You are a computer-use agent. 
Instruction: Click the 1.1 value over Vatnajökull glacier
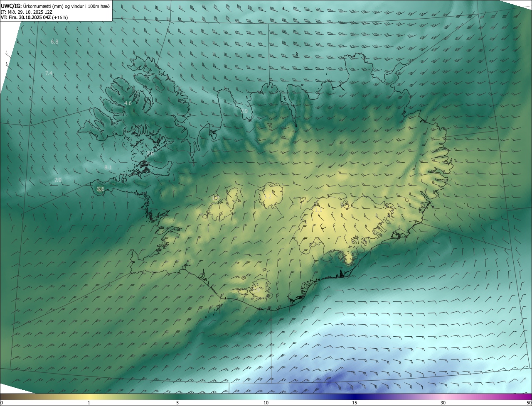click(x=318, y=210)
